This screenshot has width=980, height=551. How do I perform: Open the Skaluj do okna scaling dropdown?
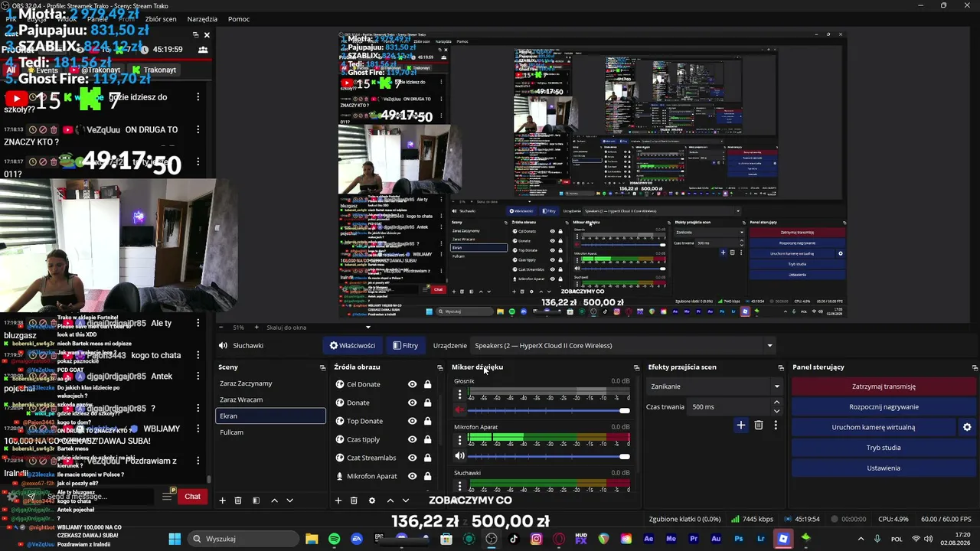[x=318, y=328]
